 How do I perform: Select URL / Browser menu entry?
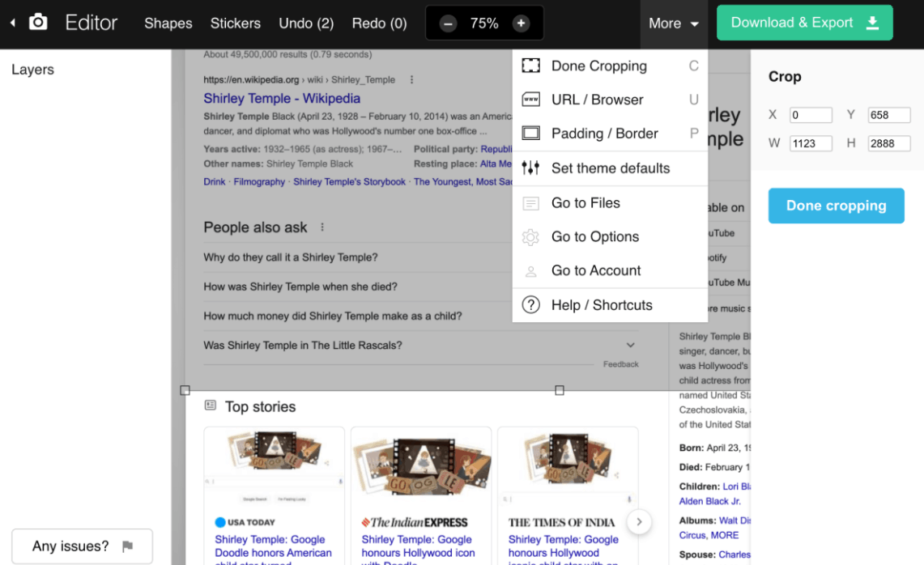coord(610,100)
